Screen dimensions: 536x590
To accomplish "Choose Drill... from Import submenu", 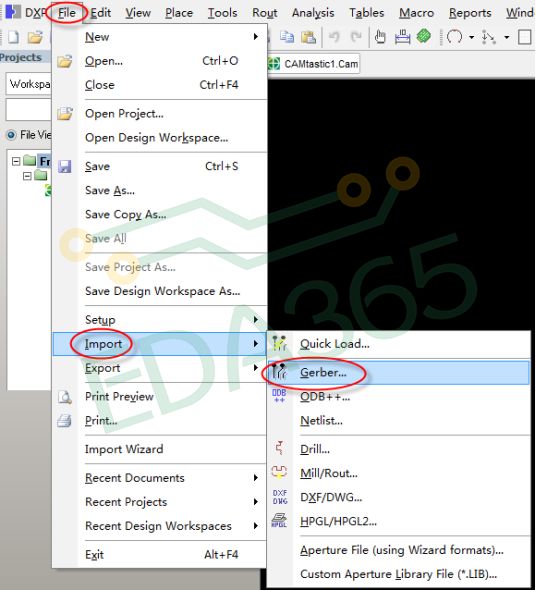I will [399, 449].
